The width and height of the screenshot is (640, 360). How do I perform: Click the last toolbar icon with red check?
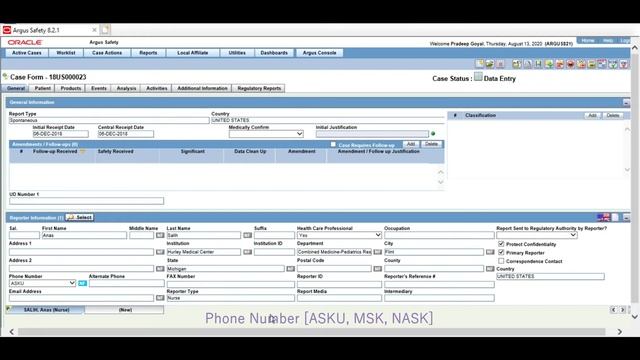pyautogui.click(x=624, y=64)
